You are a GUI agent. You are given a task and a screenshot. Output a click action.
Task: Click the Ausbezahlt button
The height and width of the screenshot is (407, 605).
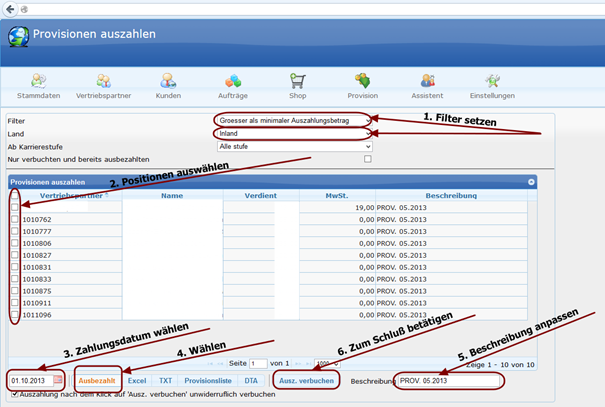click(97, 381)
